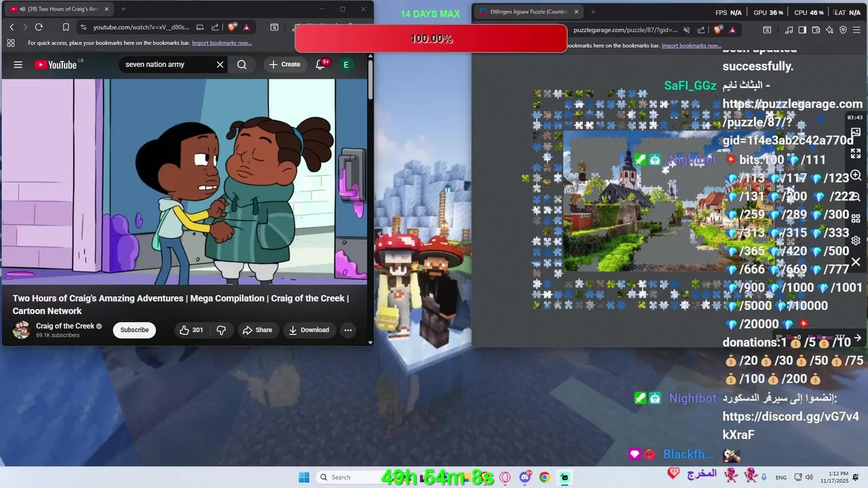Viewport: 868px width, 488px height.
Task: Open puzzle settings gear
Action: coord(856,241)
